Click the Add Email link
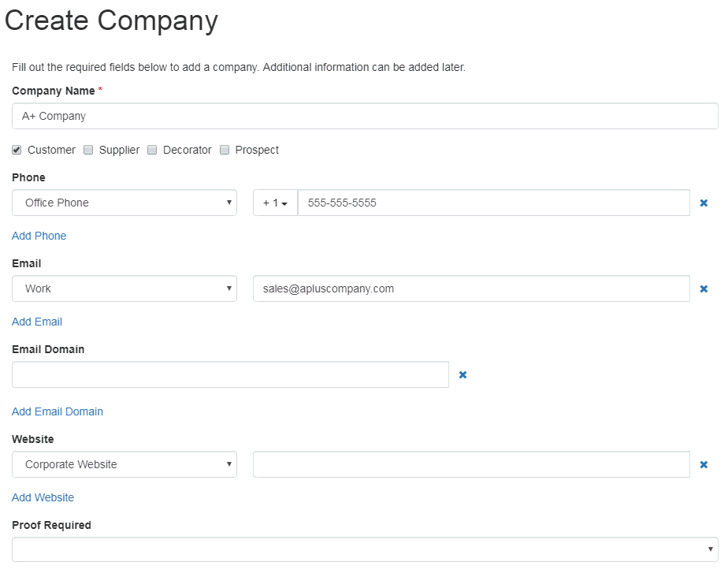Viewport: 728px width, 577px height. (x=37, y=322)
